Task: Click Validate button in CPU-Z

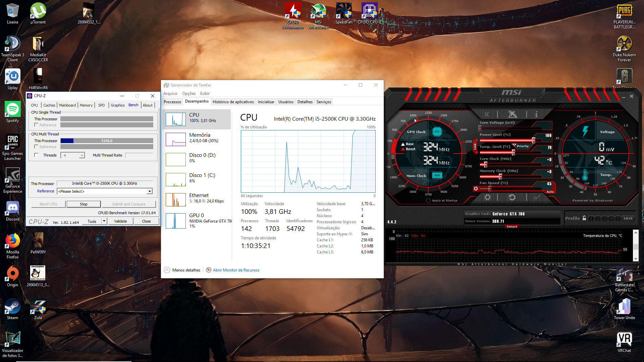Action: tap(120, 221)
